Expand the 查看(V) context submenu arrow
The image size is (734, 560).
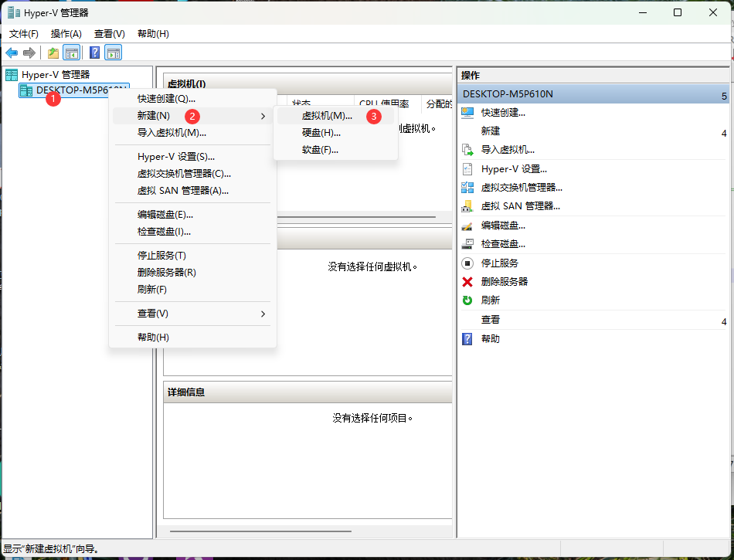[263, 314]
